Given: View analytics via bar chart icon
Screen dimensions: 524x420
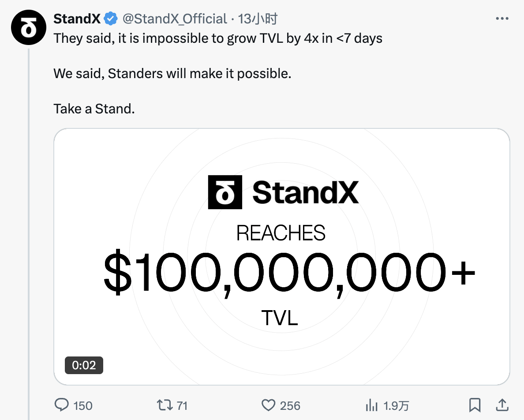Looking at the screenshot, I should pyautogui.click(x=371, y=405).
